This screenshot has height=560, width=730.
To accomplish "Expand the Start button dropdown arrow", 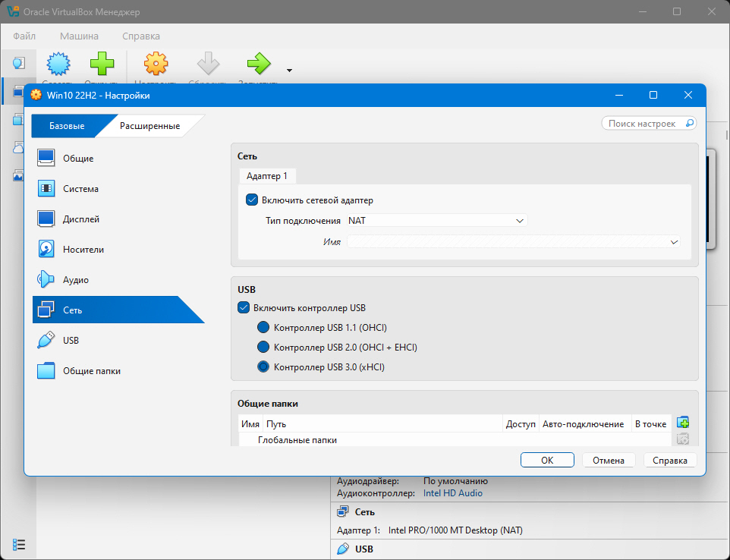I will pos(289,71).
